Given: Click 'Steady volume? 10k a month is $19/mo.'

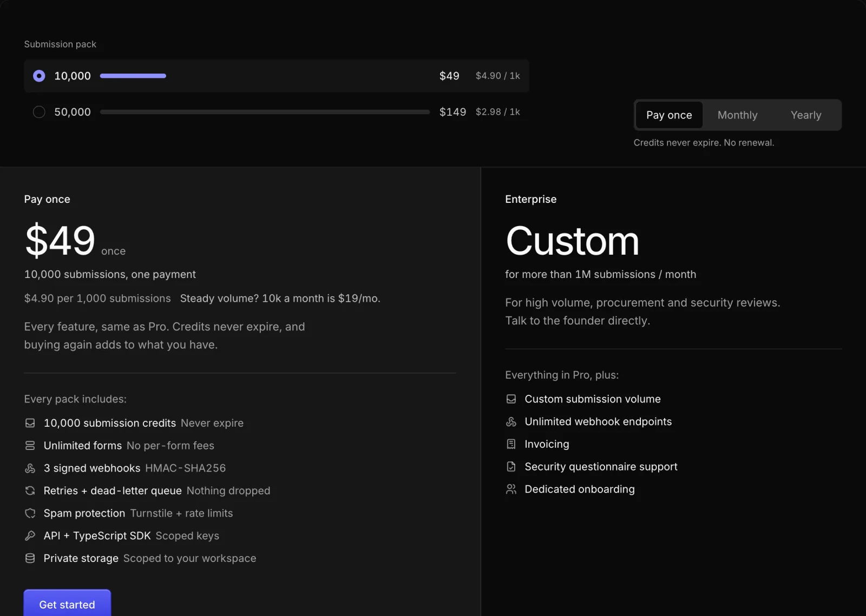Looking at the screenshot, I should (x=280, y=299).
